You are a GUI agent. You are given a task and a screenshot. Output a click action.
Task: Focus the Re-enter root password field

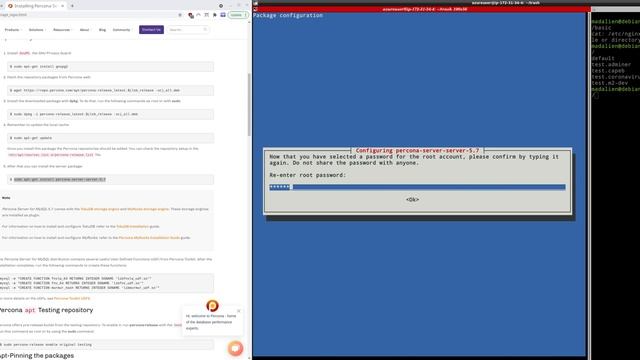(417, 187)
